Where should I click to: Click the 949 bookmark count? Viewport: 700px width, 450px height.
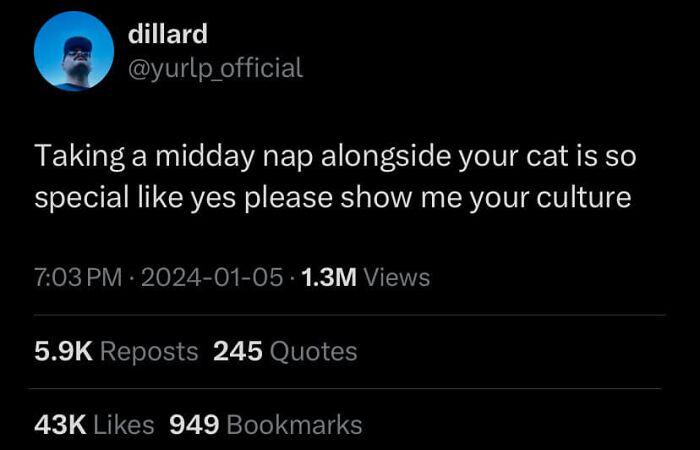pos(194,425)
